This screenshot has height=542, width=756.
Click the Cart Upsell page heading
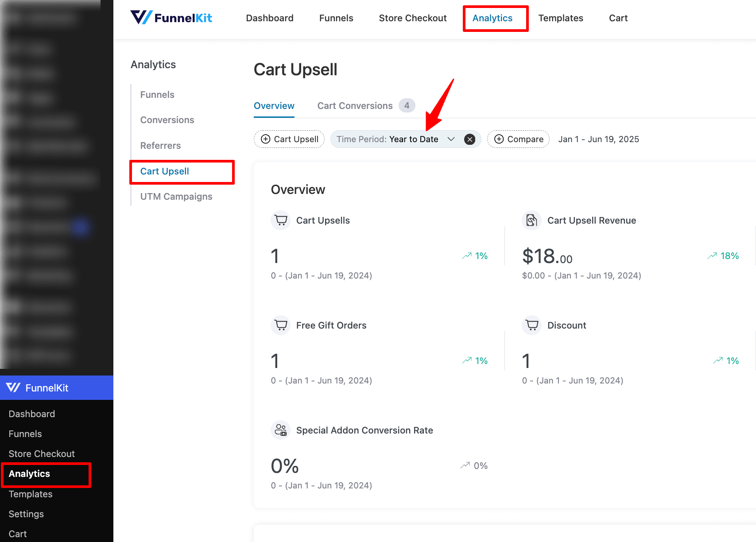tap(295, 70)
